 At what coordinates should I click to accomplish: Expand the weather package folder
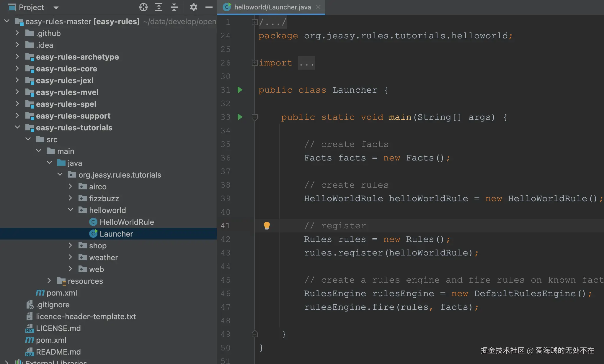(70, 257)
